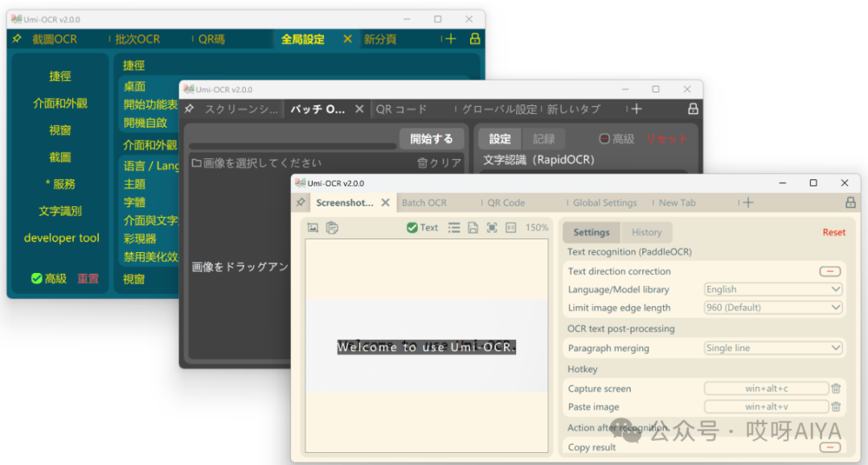Close the 全局設定 tab with its X
Screen dimensions: 868x465
(x=347, y=39)
